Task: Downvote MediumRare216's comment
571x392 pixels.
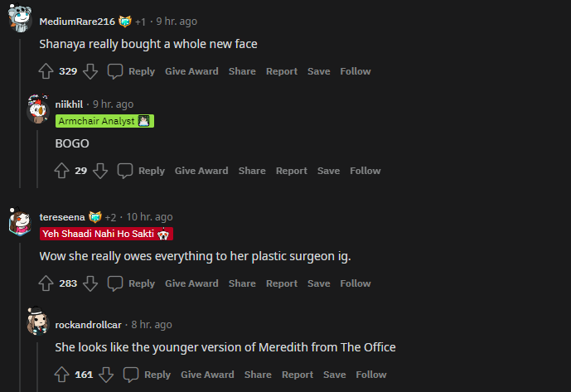Action: click(x=90, y=71)
